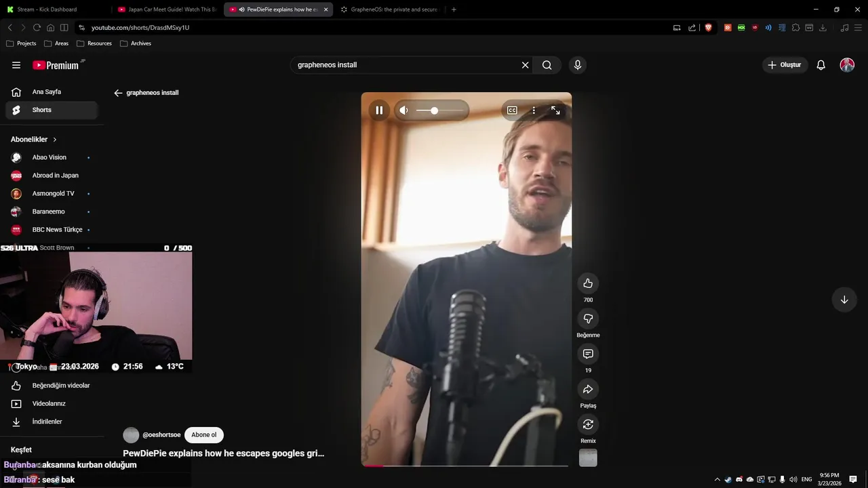Open the oeshortsoe channel avatar
This screenshot has width=868, height=488.
coord(131,435)
